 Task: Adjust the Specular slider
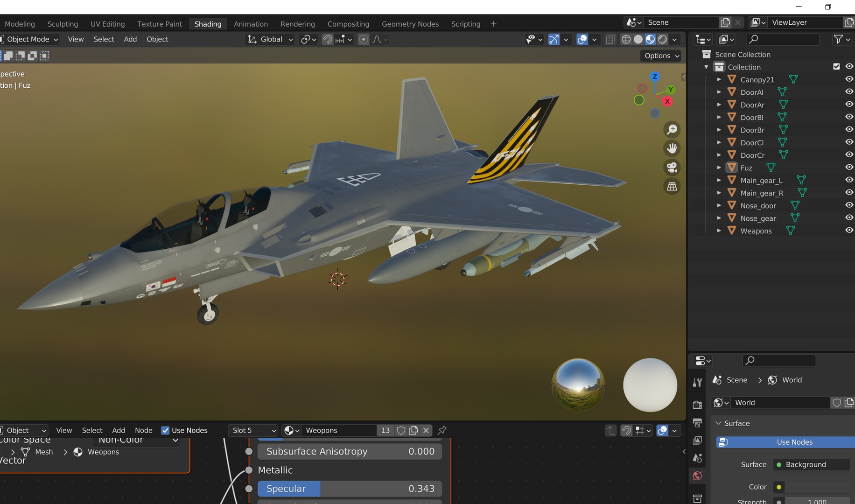(x=350, y=489)
